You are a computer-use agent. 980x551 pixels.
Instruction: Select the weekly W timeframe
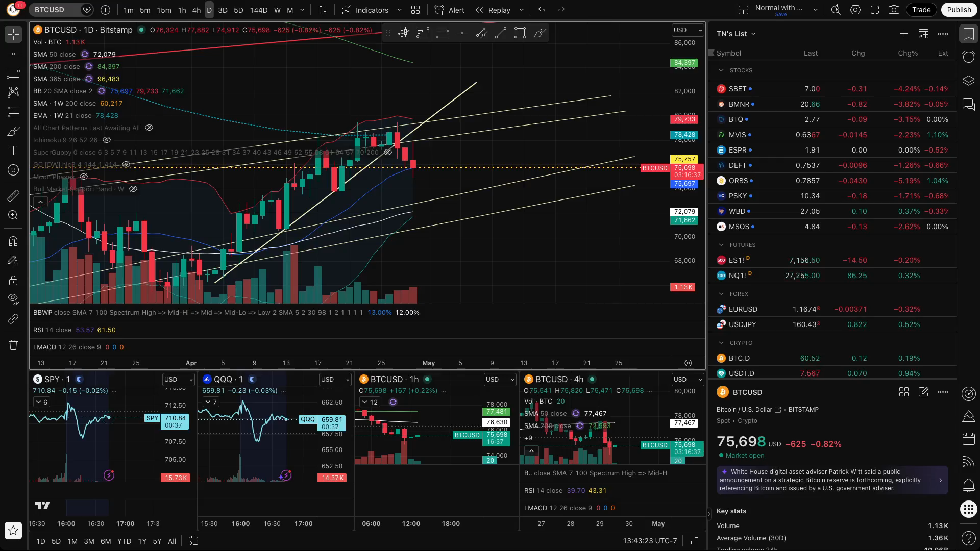click(277, 10)
